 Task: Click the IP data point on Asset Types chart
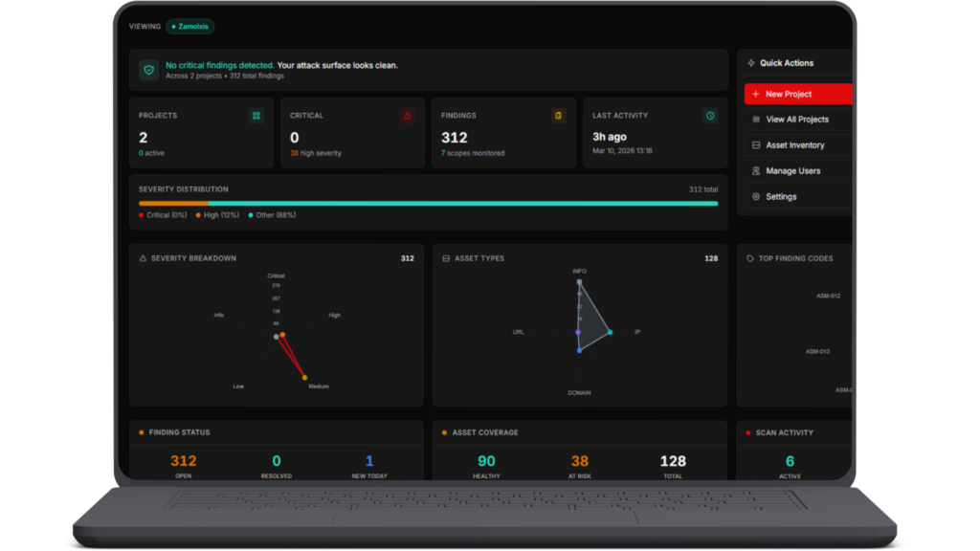tap(610, 332)
